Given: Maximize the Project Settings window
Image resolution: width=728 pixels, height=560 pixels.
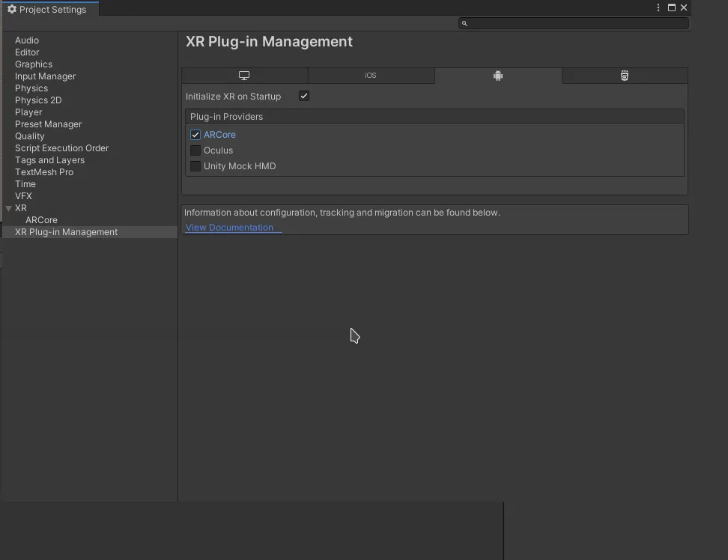Looking at the screenshot, I should [671, 7].
